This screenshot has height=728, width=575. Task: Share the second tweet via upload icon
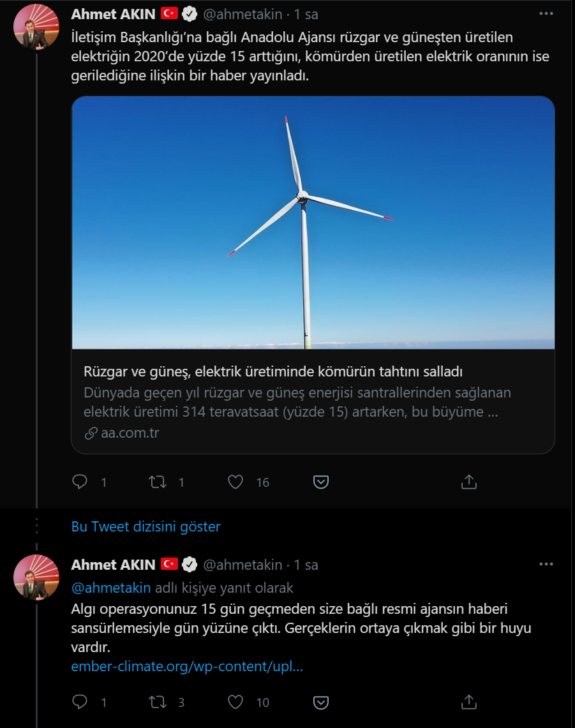coord(469,702)
